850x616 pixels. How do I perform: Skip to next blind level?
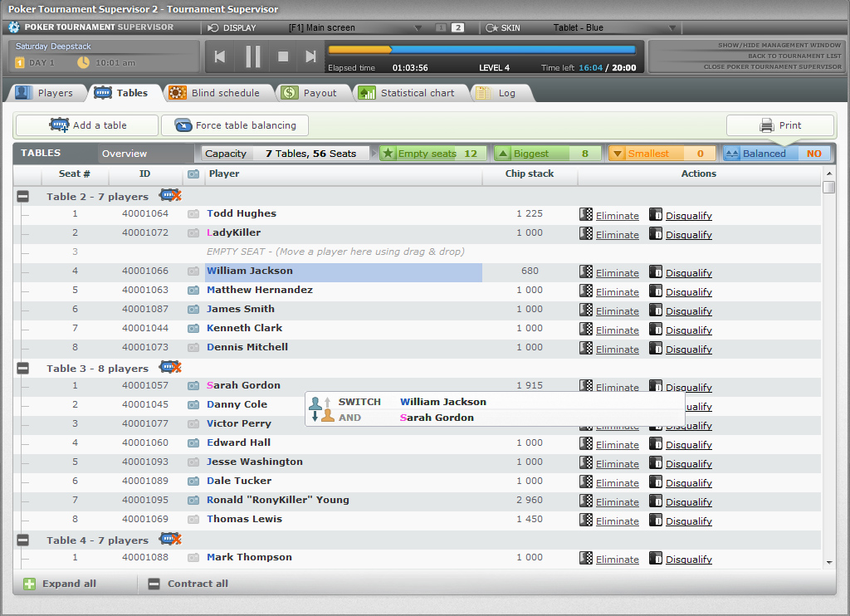click(x=311, y=56)
